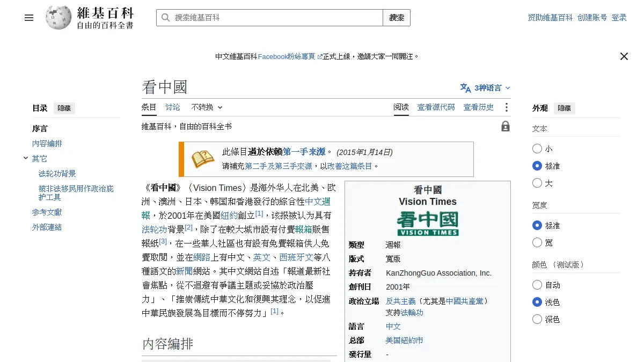Focus the 搜索維基百科 search field
Image resolution: width=644 pixels, height=362 pixels.
pos(269,18)
